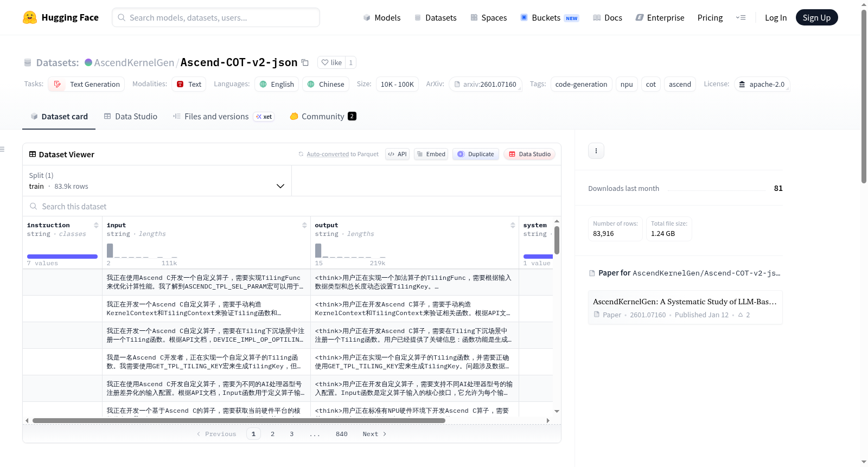Select the Text modality tag
Screen dimensions: 868x467
[189, 84]
